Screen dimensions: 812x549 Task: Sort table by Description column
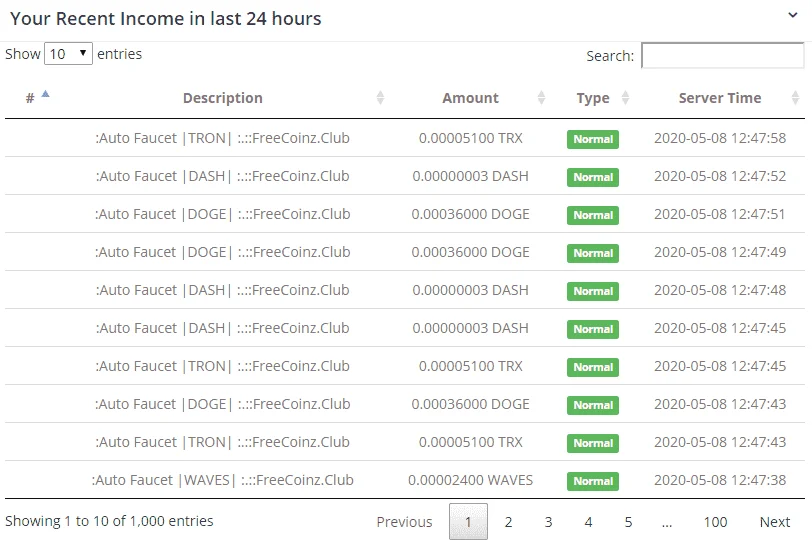click(223, 98)
